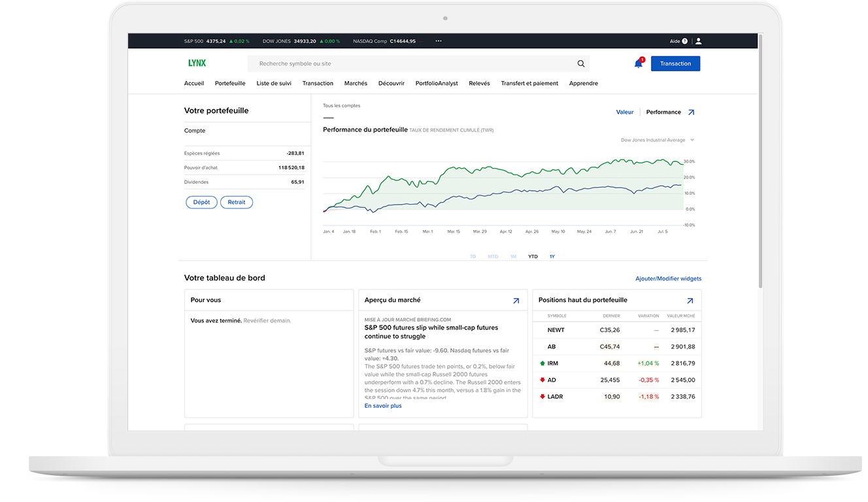Expand the portfolio performance chart arrow
The width and height of the screenshot is (868, 502).
[691, 112]
